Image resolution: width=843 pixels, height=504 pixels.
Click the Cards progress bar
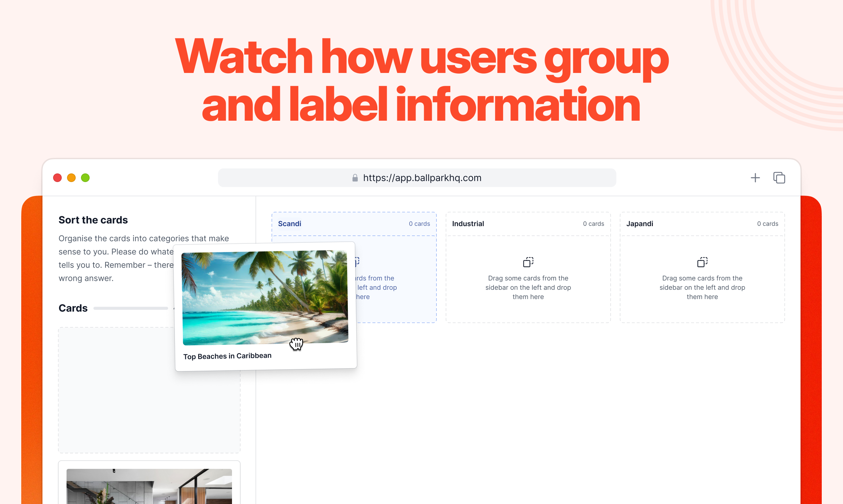(130, 308)
